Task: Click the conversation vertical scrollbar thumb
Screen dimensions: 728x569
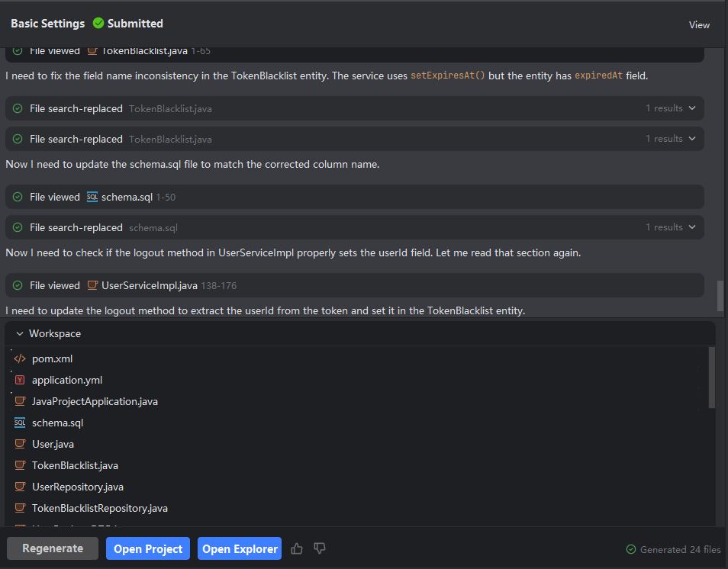Action: coord(720,296)
